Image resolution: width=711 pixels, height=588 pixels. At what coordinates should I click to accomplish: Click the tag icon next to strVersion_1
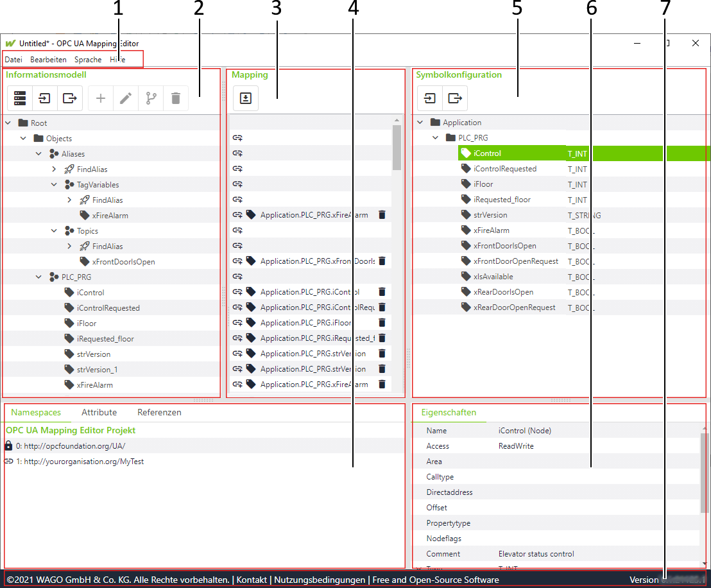click(69, 369)
